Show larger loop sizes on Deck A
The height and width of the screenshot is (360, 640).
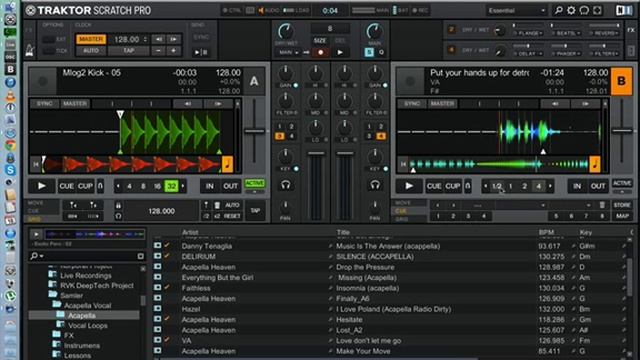pos(183,186)
